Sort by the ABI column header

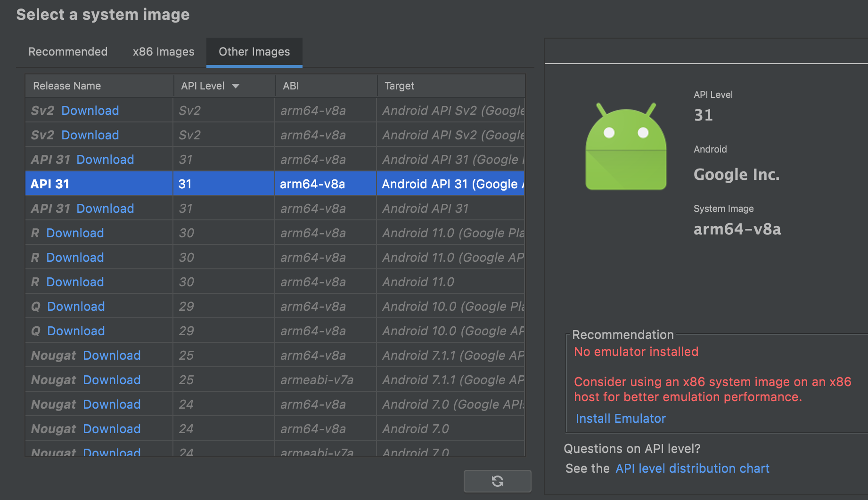tap(291, 86)
